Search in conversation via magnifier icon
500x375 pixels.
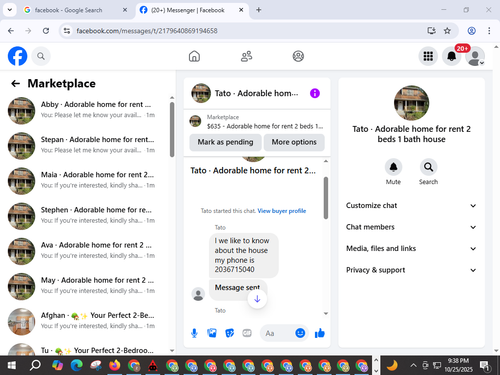click(428, 167)
